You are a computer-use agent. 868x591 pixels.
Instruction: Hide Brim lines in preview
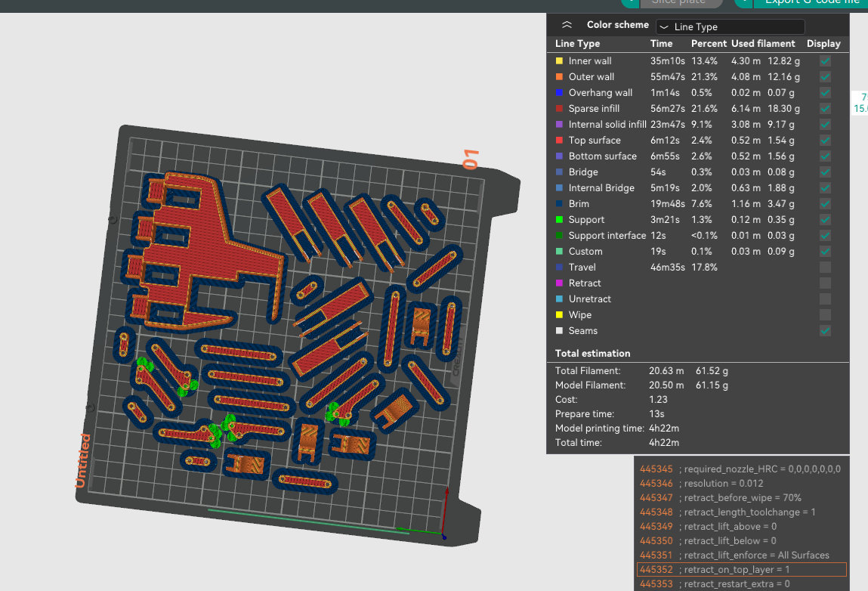(825, 204)
